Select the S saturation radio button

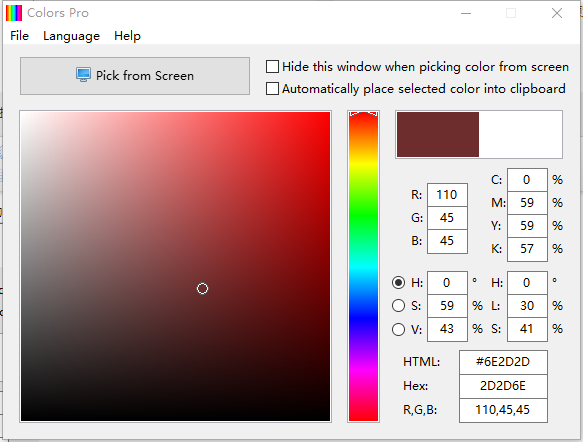tap(398, 306)
